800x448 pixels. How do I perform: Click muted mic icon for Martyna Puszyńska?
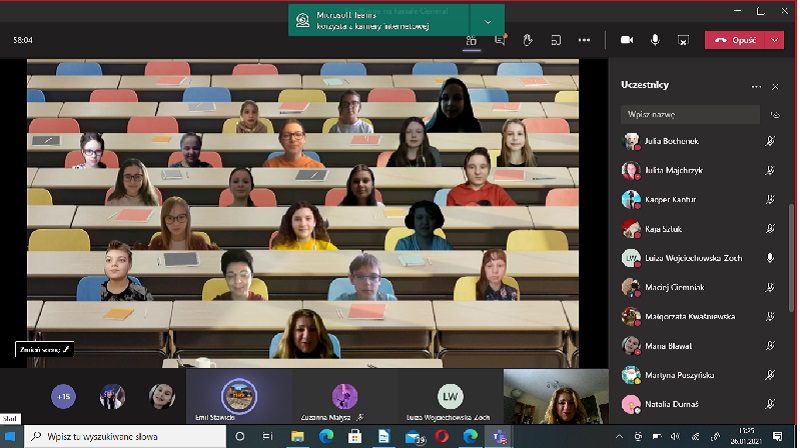(x=770, y=375)
